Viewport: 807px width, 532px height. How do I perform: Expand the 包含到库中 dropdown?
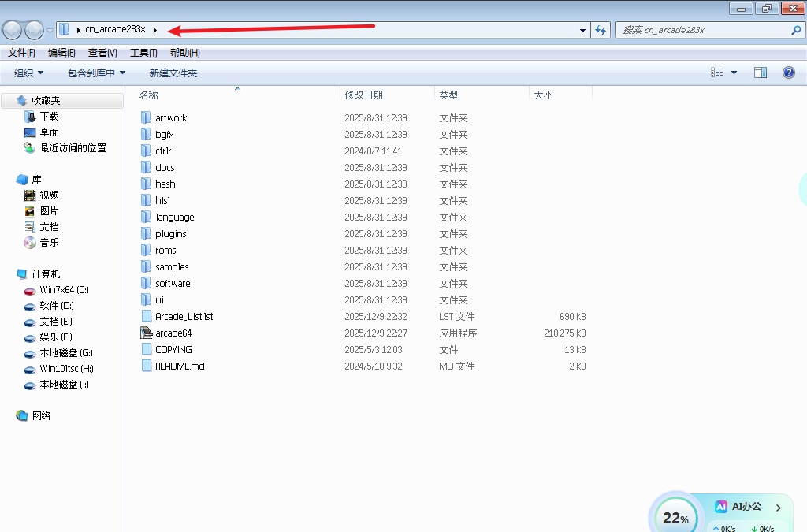click(x=96, y=73)
